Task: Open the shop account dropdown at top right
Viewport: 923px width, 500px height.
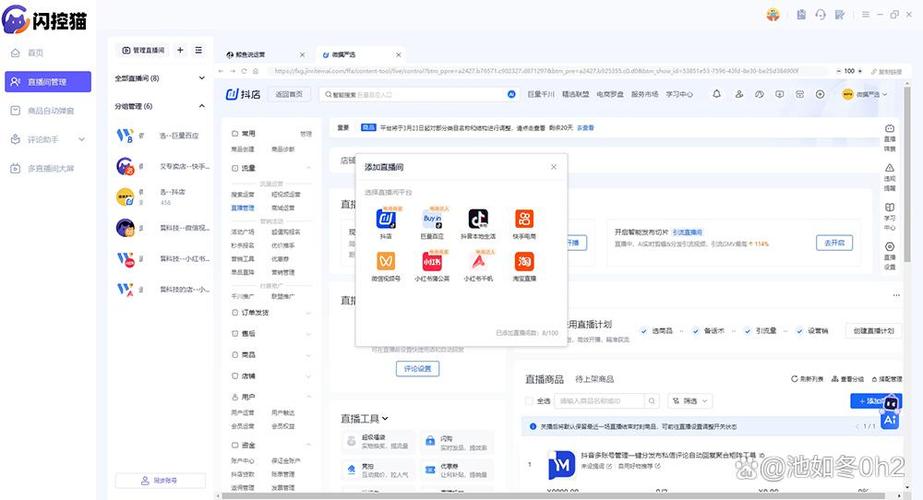Action: click(x=864, y=94)
